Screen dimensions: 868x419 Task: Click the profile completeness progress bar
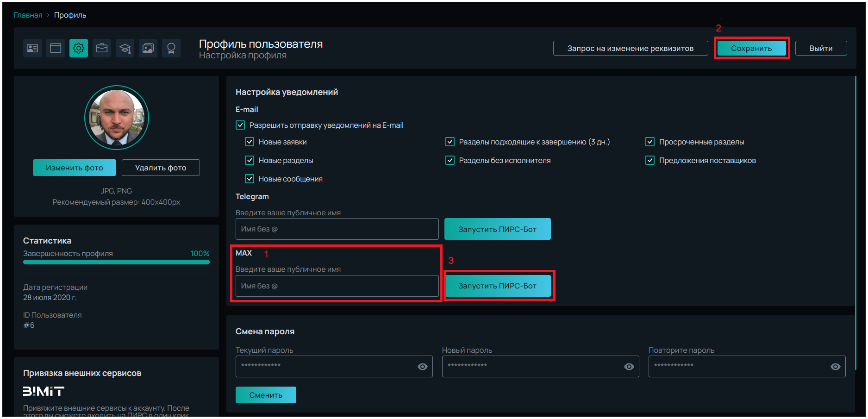(116, 262)
